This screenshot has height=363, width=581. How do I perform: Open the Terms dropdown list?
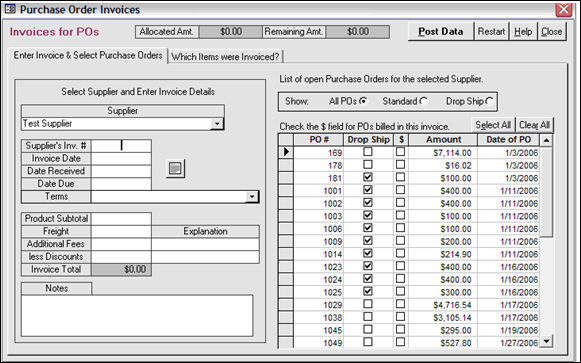[252, 196]
